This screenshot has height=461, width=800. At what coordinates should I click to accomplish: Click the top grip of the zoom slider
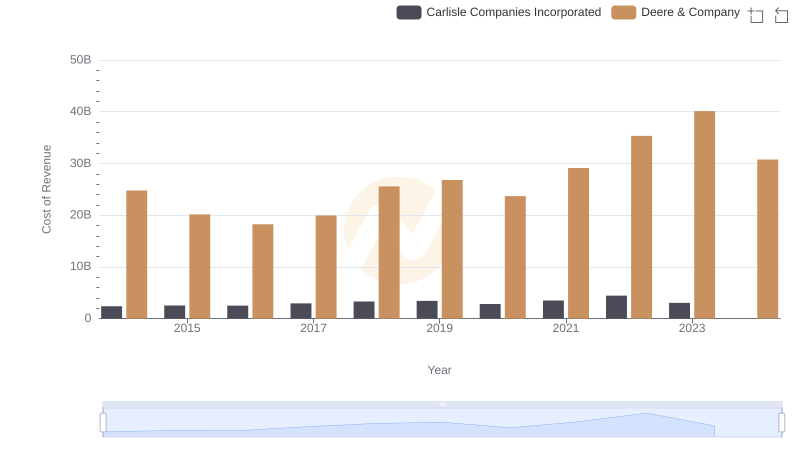[442, 404]
